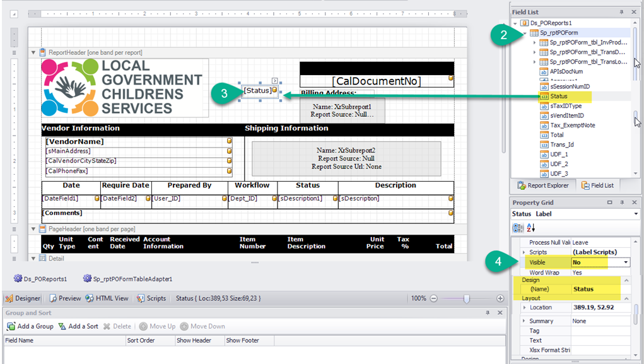This screenshot has width=644, height=364.
Task: Switch to the Report Explorer tab
Action: [542, 185]
